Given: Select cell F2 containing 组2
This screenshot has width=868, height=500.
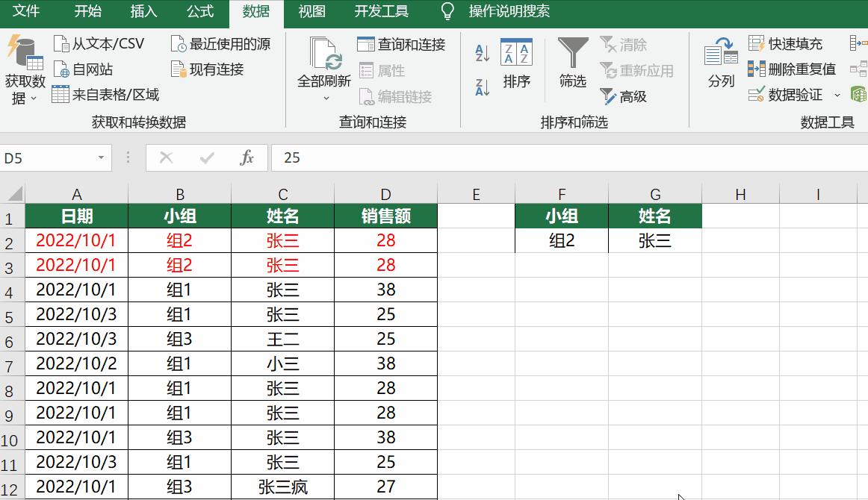Looking at the screenshot, I should tap(561, 240).
